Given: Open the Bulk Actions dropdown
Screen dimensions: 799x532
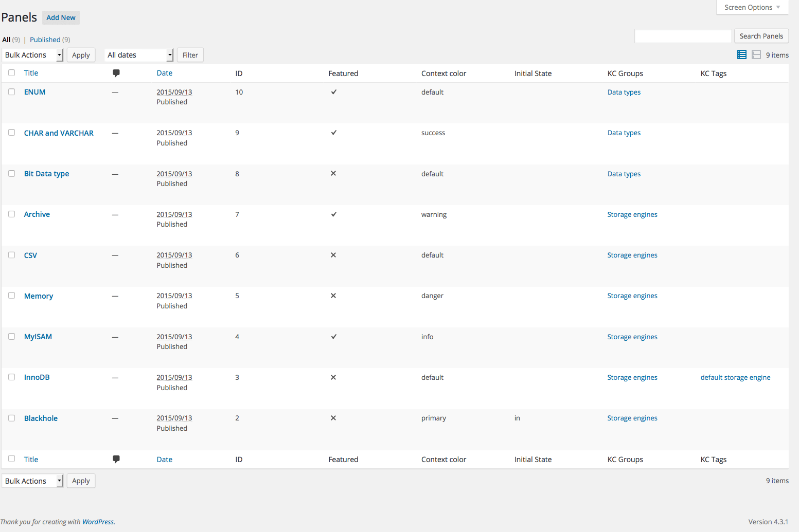Looking at the screenshot, I should pyautogui.click(x=32, y=54).
